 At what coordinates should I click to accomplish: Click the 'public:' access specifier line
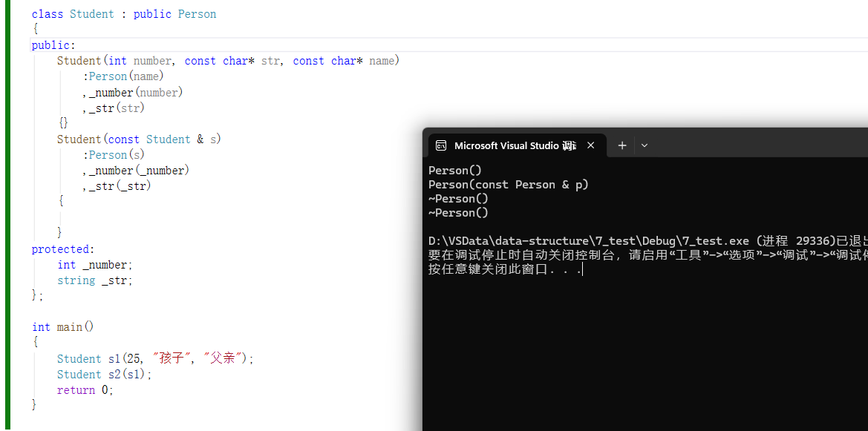[x=53, y=45]
